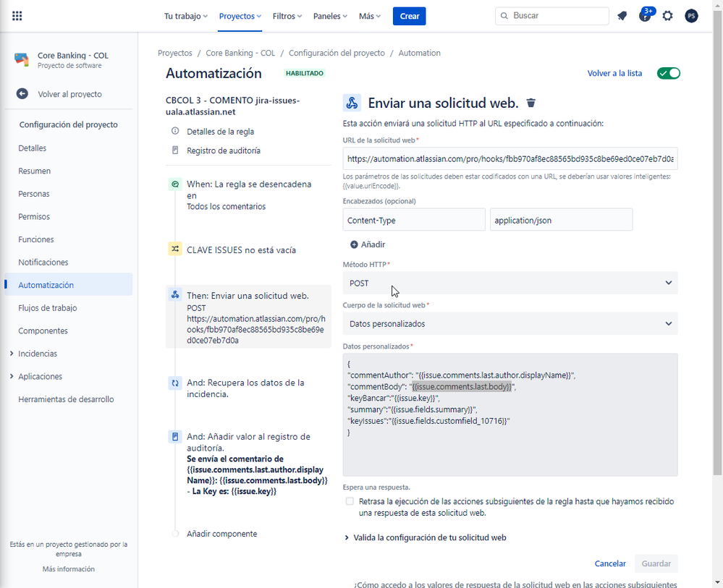723x588 pixels.
Task: Check the Retrasa la ejecución checkbox
Action: [350, 501]
